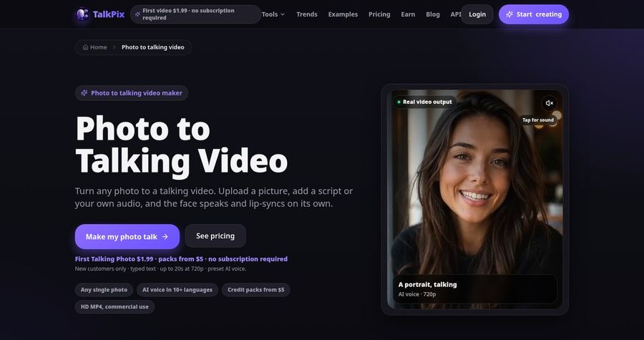Open the Trends nav item

click(307, 14)
